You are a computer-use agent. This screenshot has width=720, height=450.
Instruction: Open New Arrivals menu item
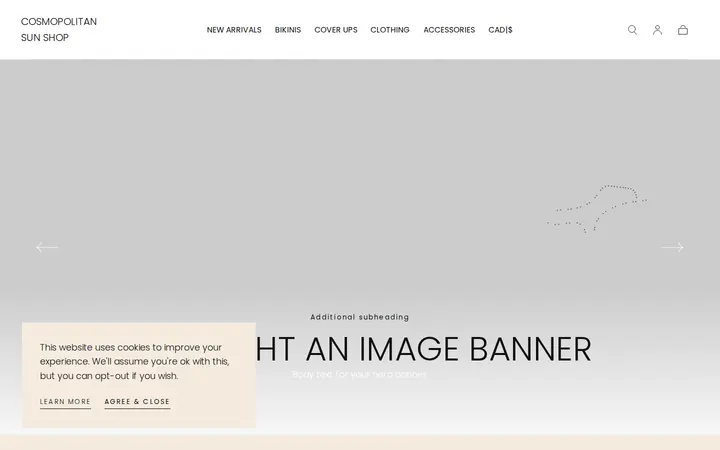tap(234, 30)
